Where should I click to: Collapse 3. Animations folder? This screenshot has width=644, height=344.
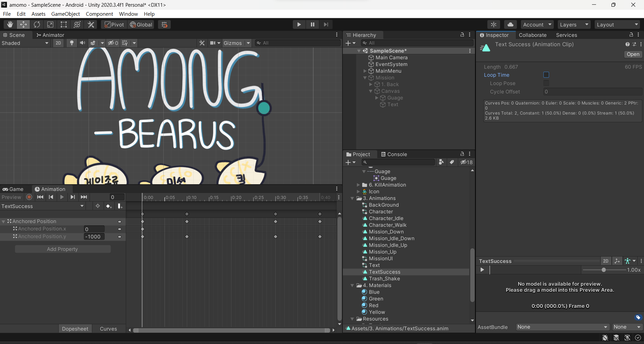click(x=352, y=198)
